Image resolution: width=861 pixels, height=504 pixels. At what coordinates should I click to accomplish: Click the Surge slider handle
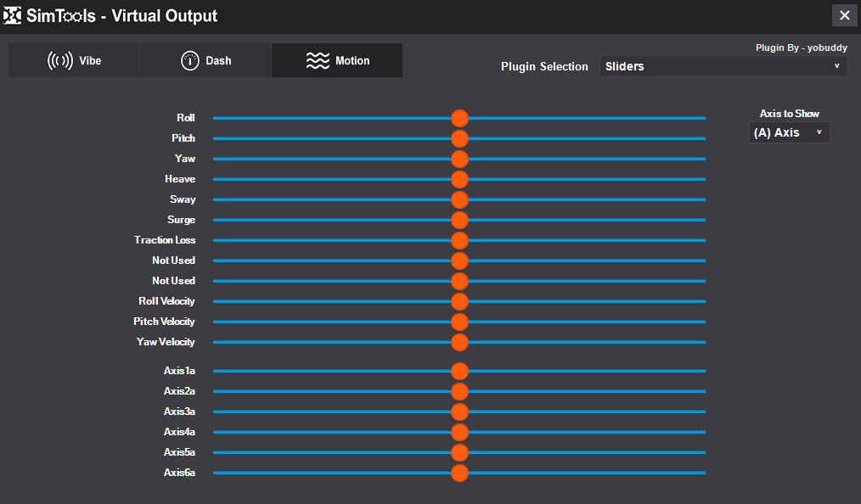click(459, 220)
